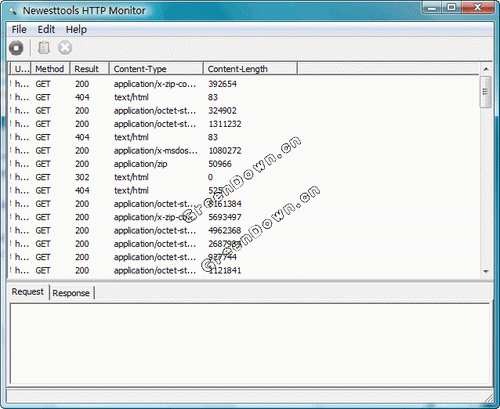The width and height of the screenshot is (500, 409).
Task: Click the application/x-zip-co... cell in first row
Action: click(155, 84)
